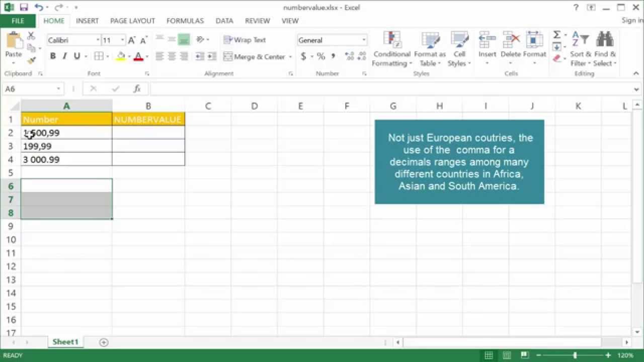Screen dimensions: 644x362
Task: Switch to the VIEW tab
Action: 290,21
